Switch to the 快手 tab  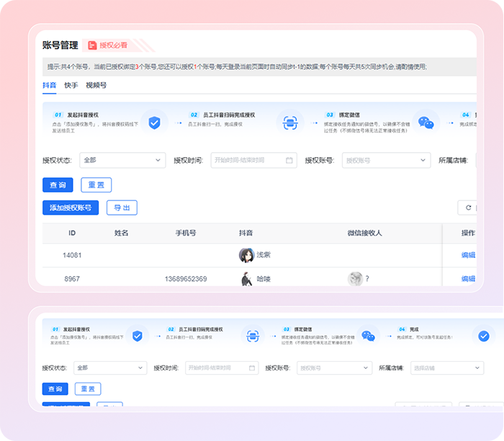[71, 85]
